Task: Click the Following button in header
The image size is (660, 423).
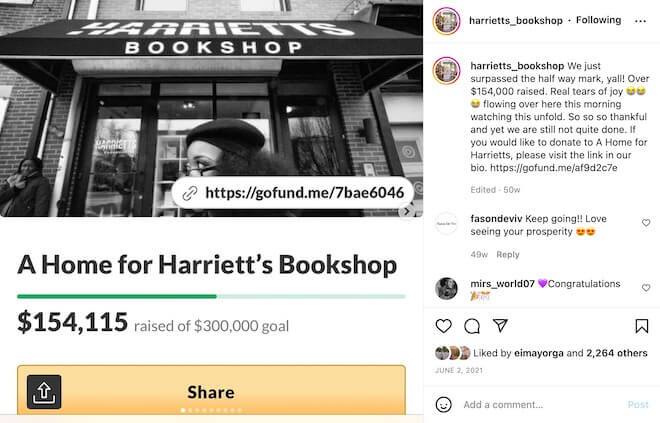Action: (x=599, y=20)
